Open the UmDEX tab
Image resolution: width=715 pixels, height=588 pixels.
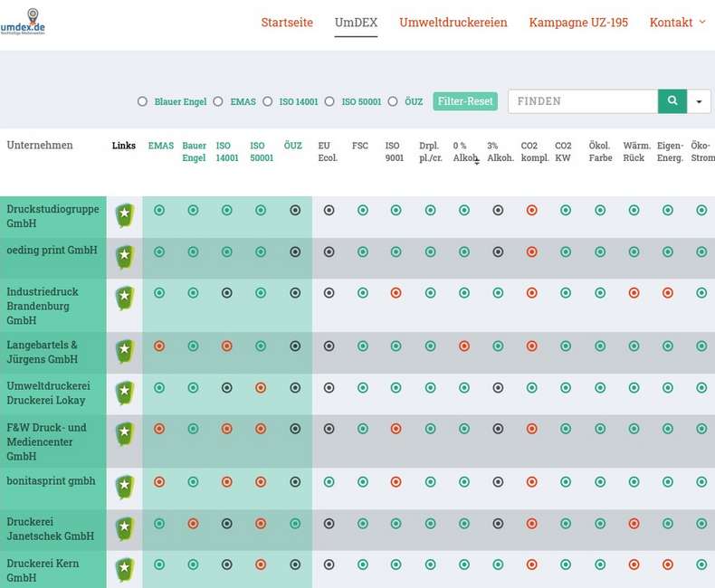coord(356,23)
